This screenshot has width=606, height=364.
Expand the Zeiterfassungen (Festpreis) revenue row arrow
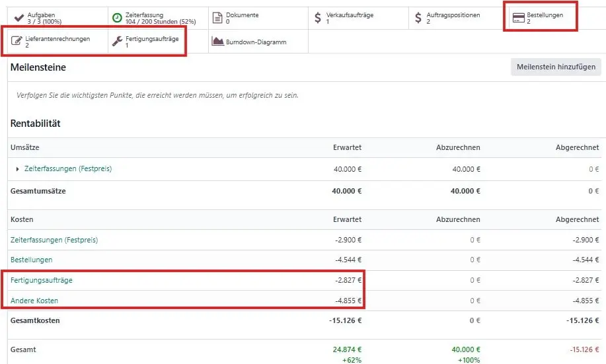(17, 169)
